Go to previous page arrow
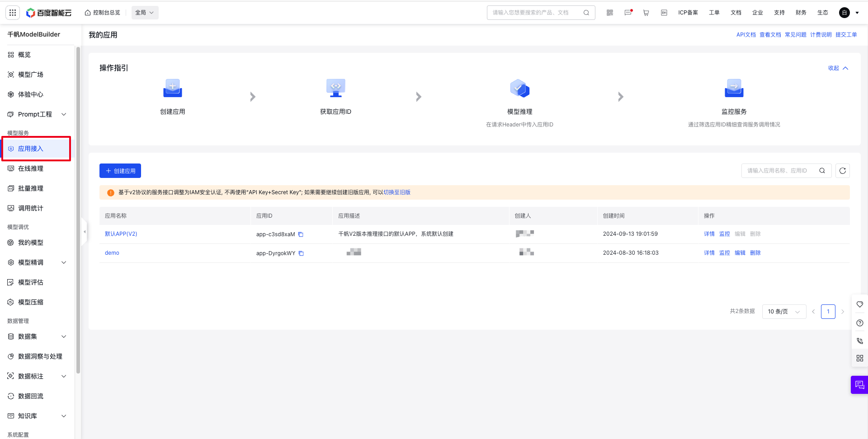Viewport: 868px width, 439px height. (x=813, y=312)
